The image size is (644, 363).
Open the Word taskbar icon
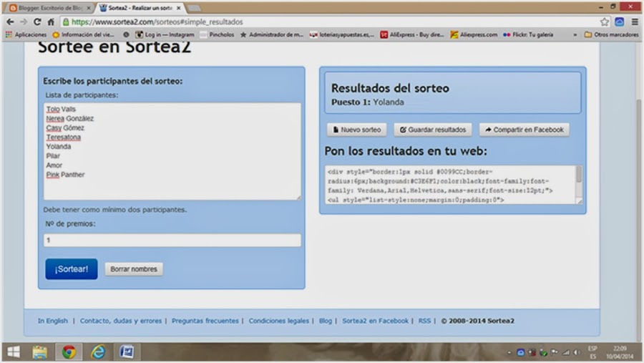[x=127, y=352]
